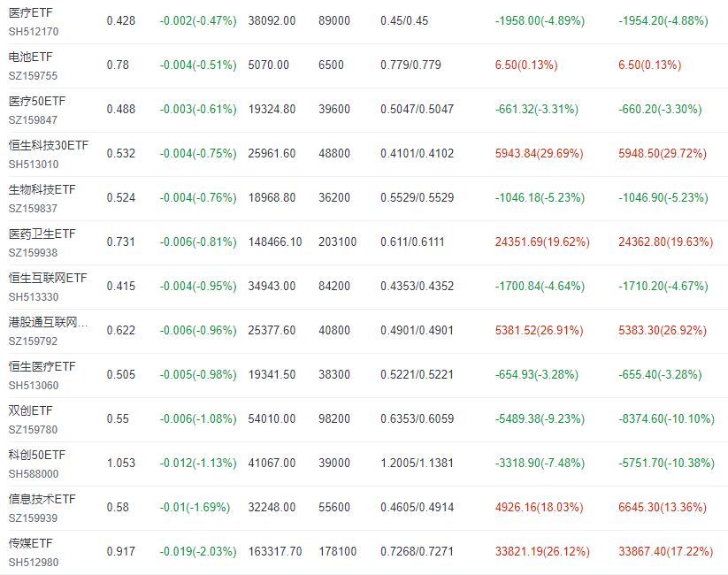Click profit value -1046.18(-5.23%)
The width and height of the screenshot is (728, 575).
540,198
